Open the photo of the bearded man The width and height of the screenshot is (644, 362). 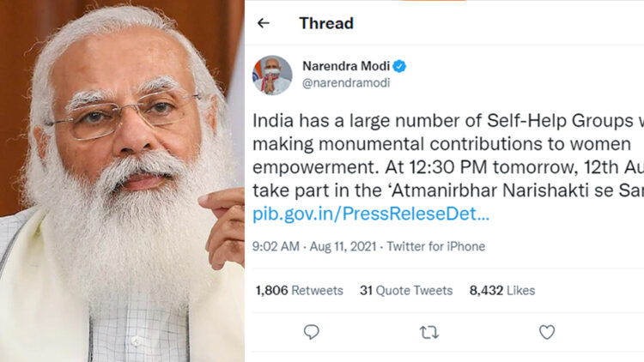122,181
